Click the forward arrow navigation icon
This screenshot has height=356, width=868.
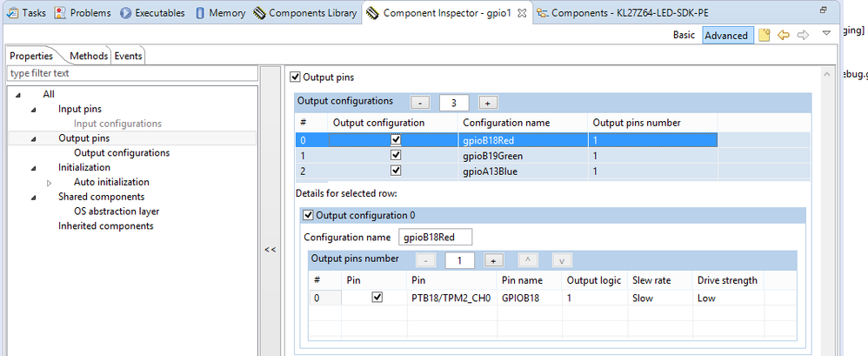click(803, 35)
